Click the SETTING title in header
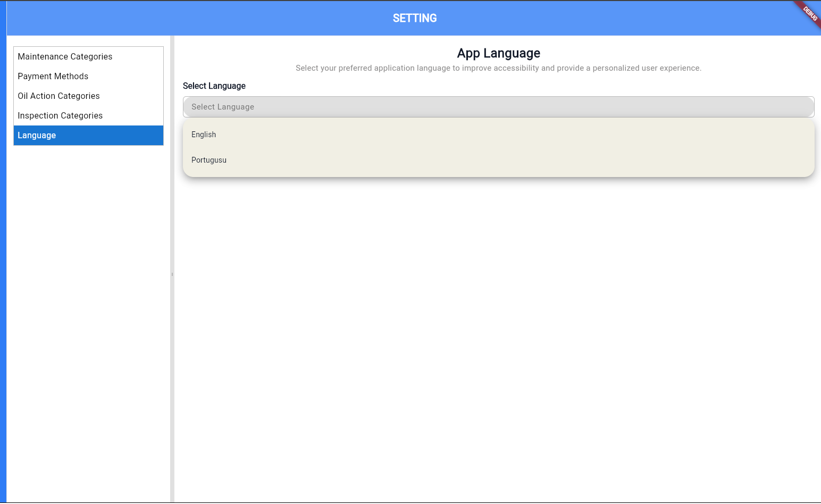The width and height of the screenshot is (821, 504). point(414,18)
